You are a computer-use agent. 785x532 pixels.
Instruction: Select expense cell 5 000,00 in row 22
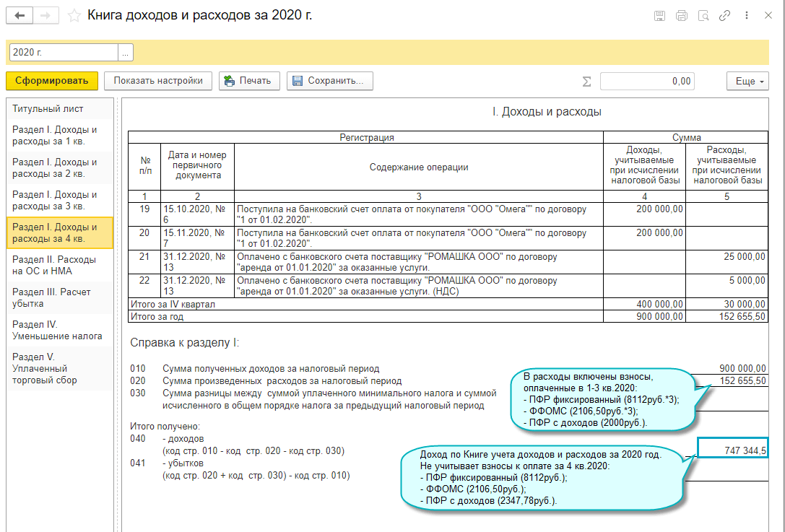[727, 287]
